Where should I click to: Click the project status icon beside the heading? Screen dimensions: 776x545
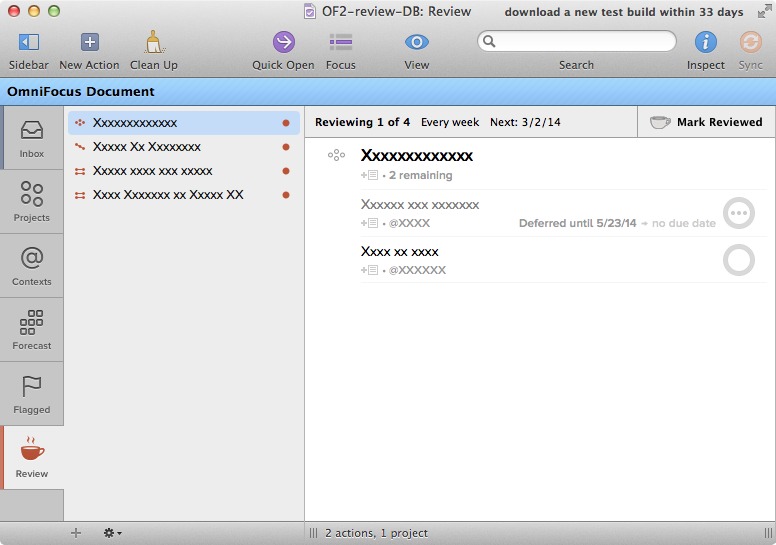pyautogui.click(x=336, y=155)
